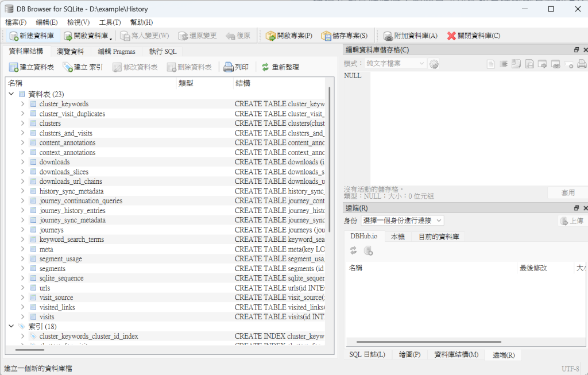Collapse the 資料表 (23) tree node
This screenshot has width=588, height=375.
[x=11, y=94]
